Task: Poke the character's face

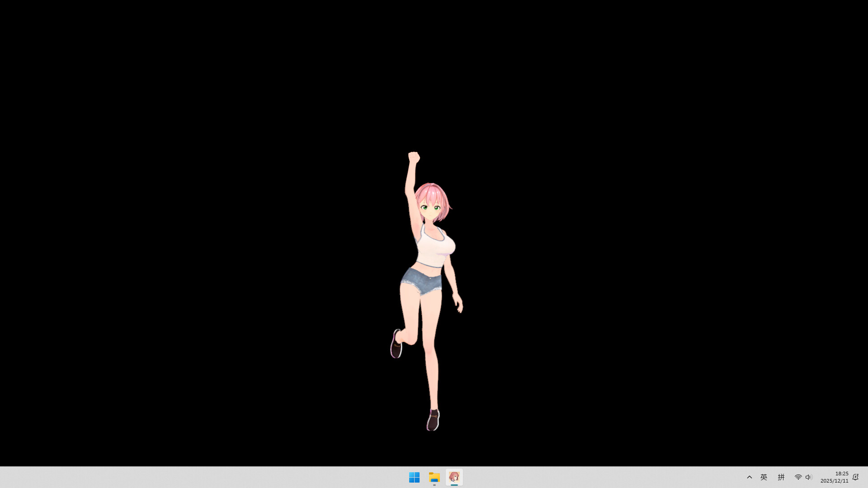Action: point(432,210)
